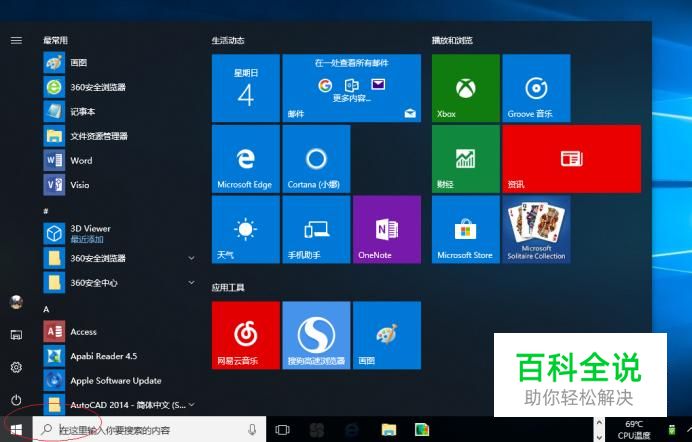Open the Cortana (小娜) tile

(x=316, y=159)
